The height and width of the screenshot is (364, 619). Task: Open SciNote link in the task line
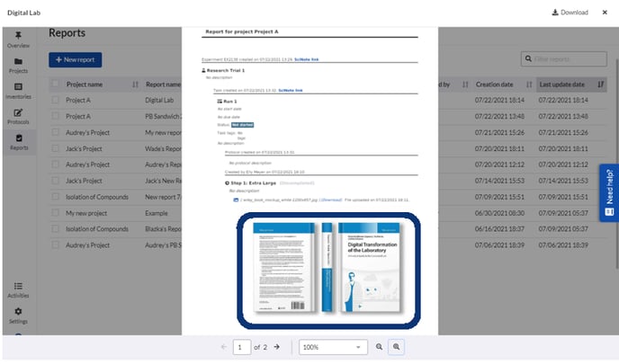click(x=290, y=90)
